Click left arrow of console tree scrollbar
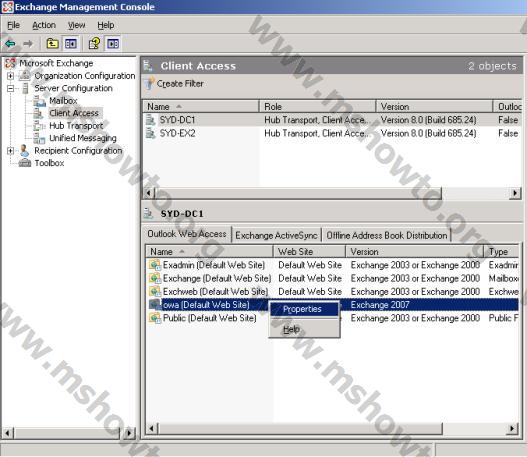Viewport: 527px width, 457px height. [8, 433]
